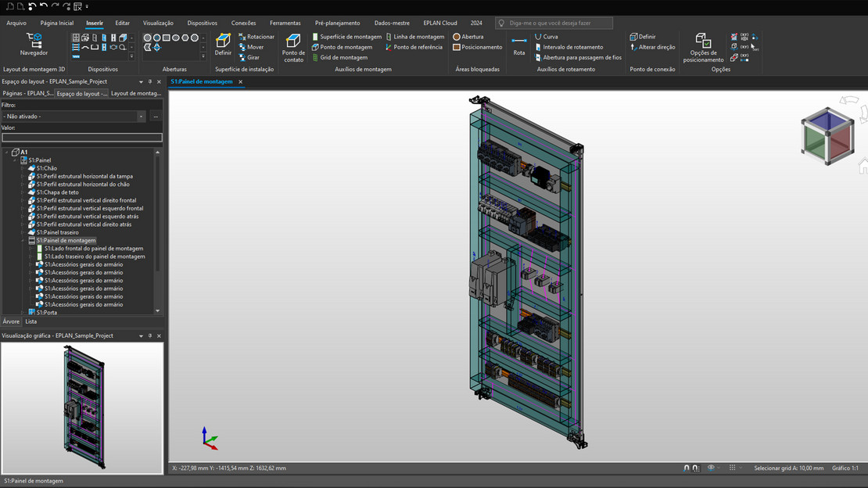868x488 pixels.
Task: Click the Abertura blocked area tool
Action: coord(468,37)
